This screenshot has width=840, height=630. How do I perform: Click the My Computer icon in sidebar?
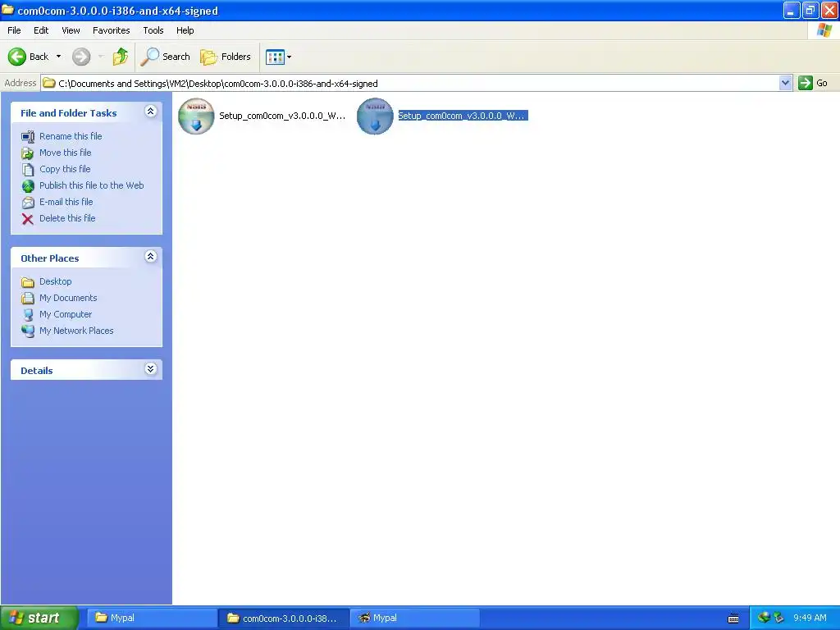(28, 315)
